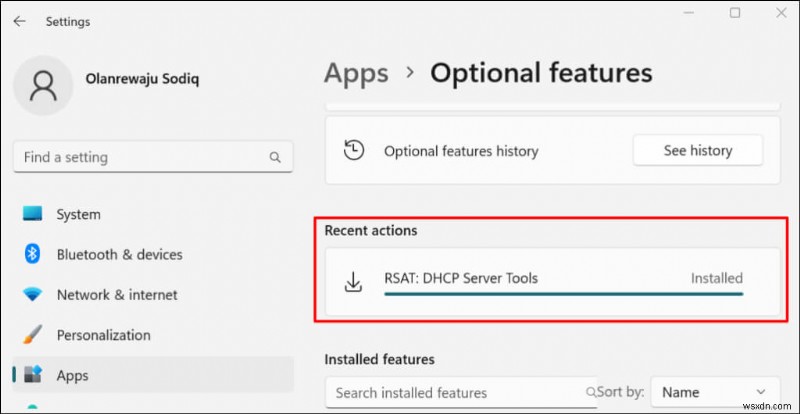Viewport: 800px width, 414px height.
Task: Click the Installed status text
Action: tap(716, 278)
